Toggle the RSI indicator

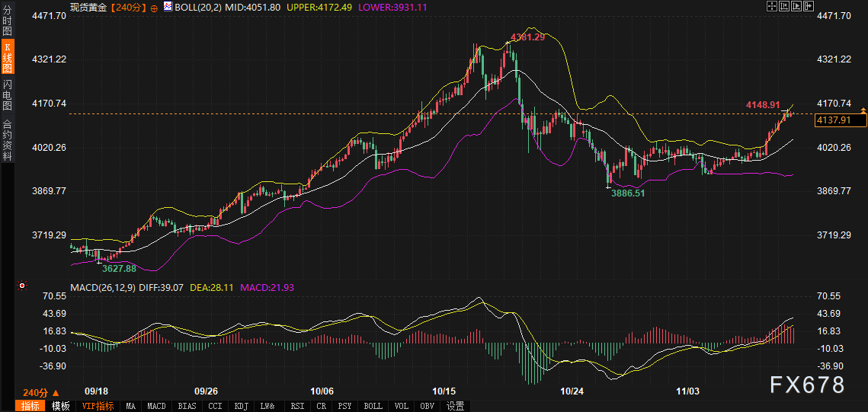click(x=297, y=406)
